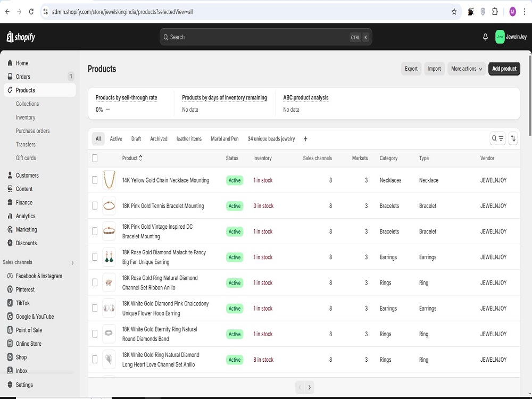Click the Discounts badge icon

point(10,243)
